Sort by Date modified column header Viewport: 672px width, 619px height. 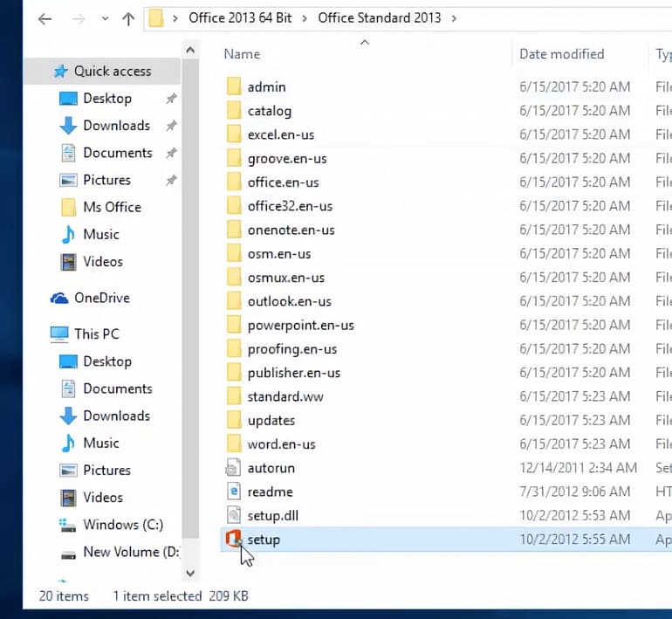coord(561,54)
